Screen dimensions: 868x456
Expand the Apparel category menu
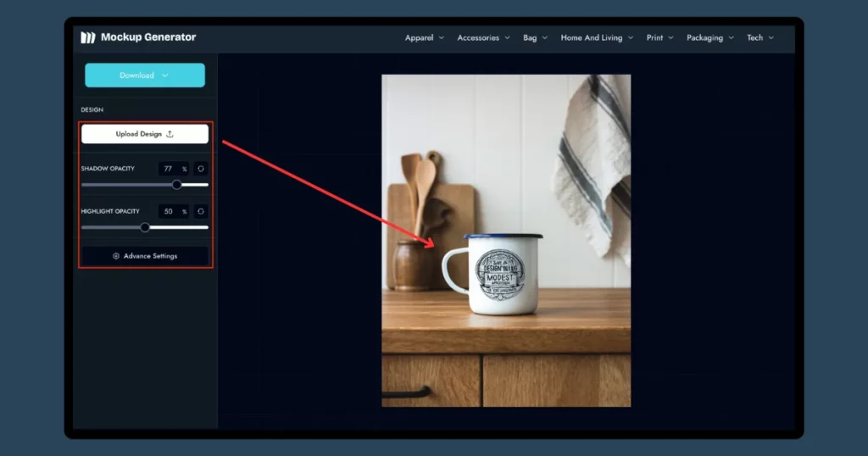point(424,38)
